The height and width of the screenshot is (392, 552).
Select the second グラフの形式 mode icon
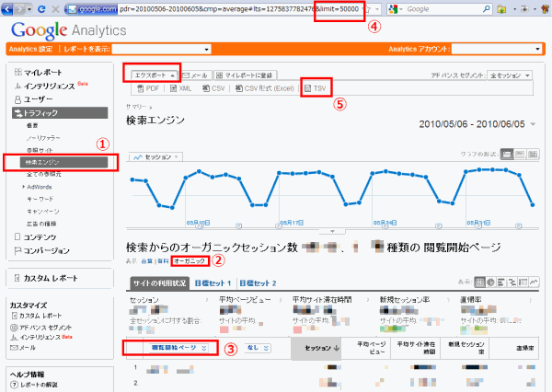coord(520,155)
